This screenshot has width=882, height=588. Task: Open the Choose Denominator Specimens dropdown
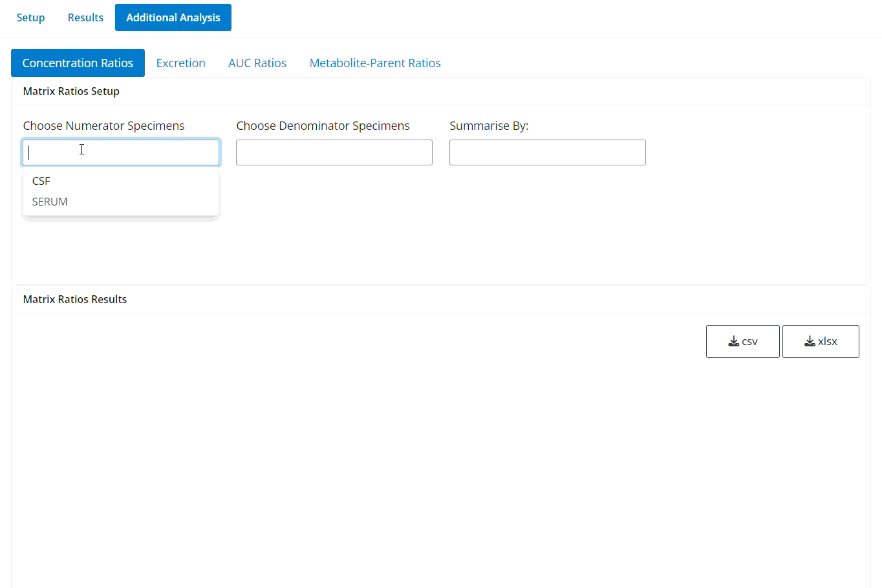(334, 152)
